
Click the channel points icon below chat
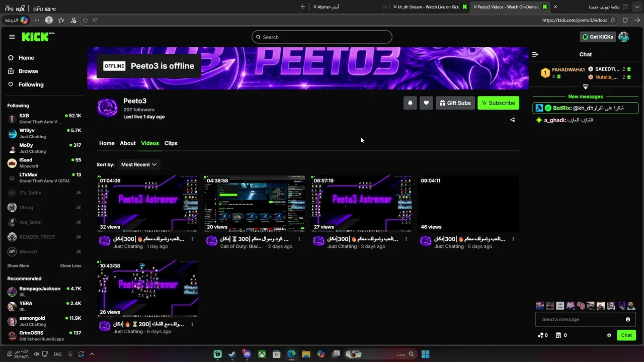point(542,335)
